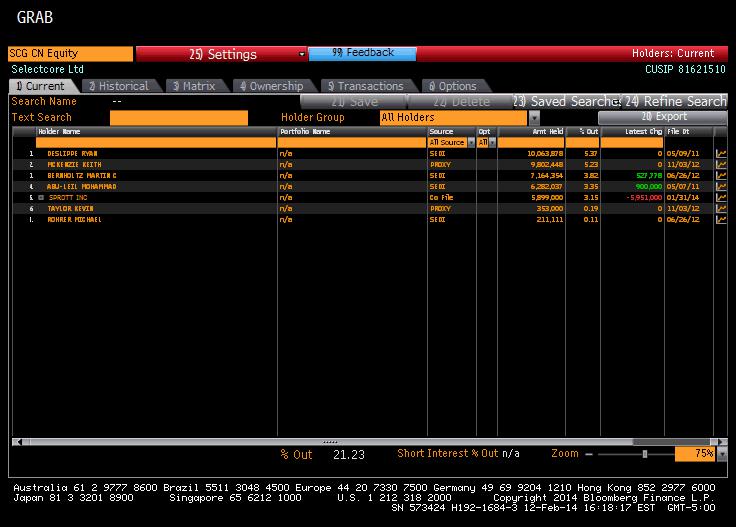736x527 pixels.
Task: Click the Feedback button
Action: point(362,53)
